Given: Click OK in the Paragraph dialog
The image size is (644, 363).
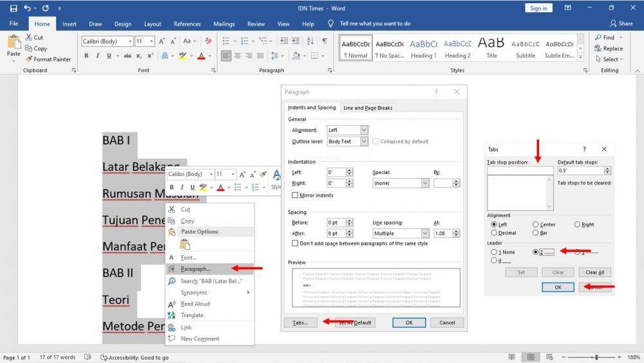Looking at the screenshot, I should (x=409, y=323).
